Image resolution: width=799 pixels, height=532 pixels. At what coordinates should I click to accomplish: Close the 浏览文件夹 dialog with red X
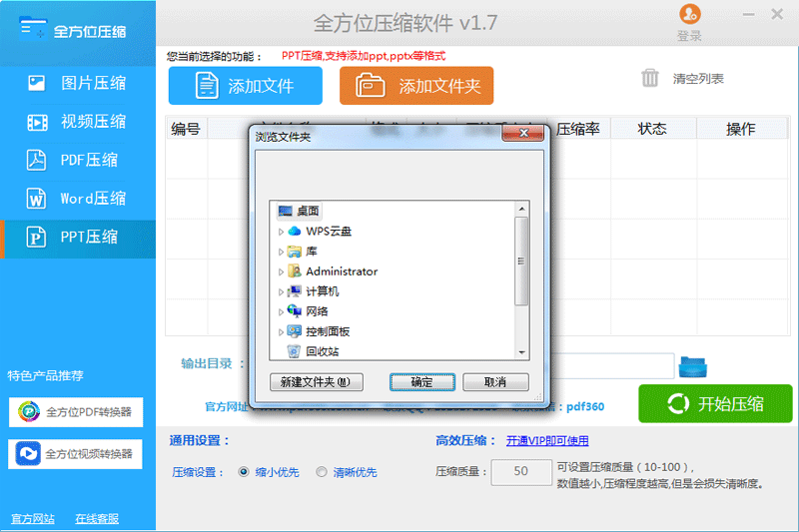pos(523,134)
